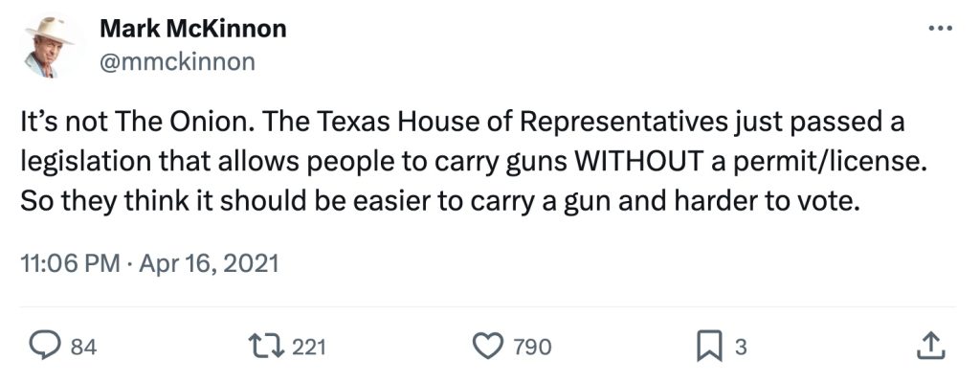The image size is (980, 383).
Task: Open the tweet's more options menu
Action: point(942,29)
